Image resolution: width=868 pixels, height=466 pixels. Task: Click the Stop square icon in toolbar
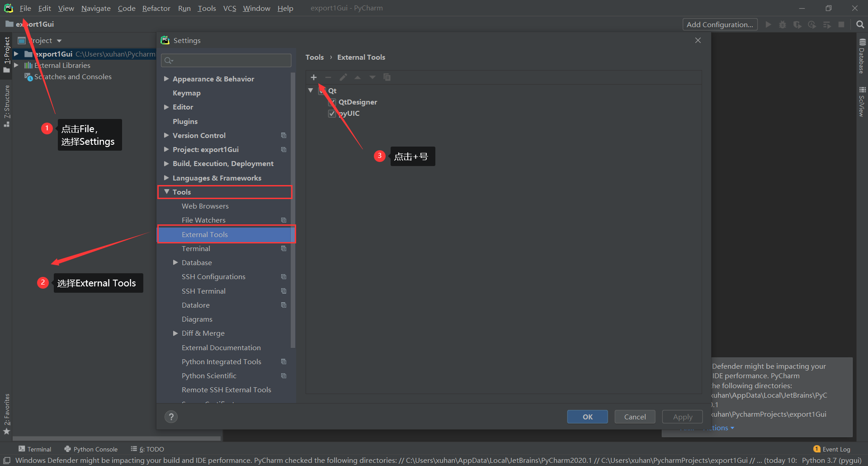click(x=841, y=24)
